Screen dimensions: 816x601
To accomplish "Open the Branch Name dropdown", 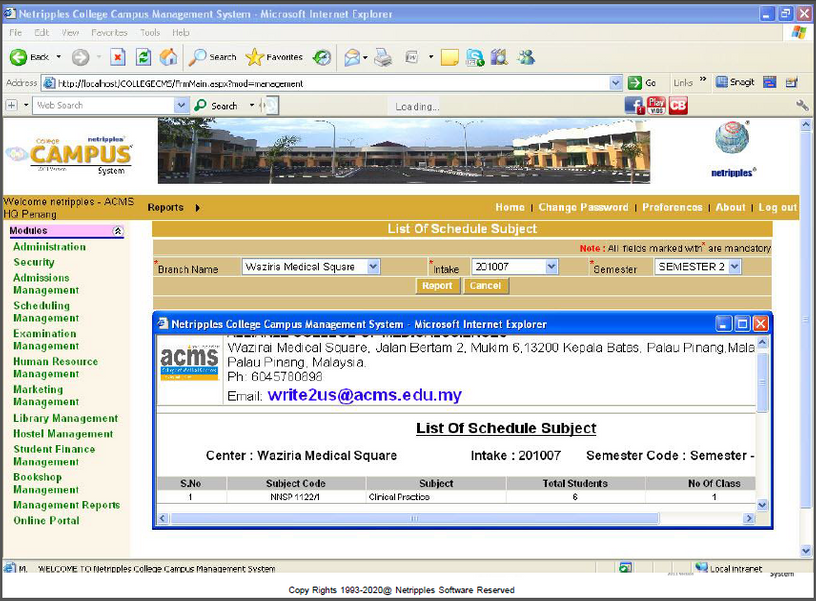I will tap(373, 267).
